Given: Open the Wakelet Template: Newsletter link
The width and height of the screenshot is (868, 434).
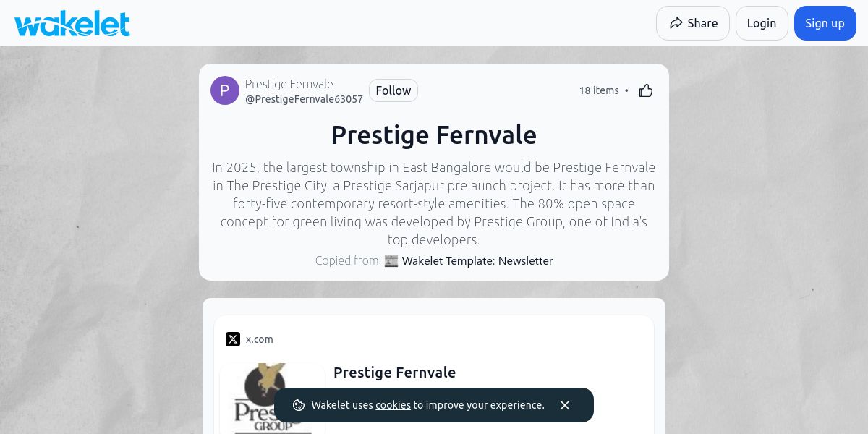Looking at the screenshot, I should pyautogui.click(x=477, y=260).
